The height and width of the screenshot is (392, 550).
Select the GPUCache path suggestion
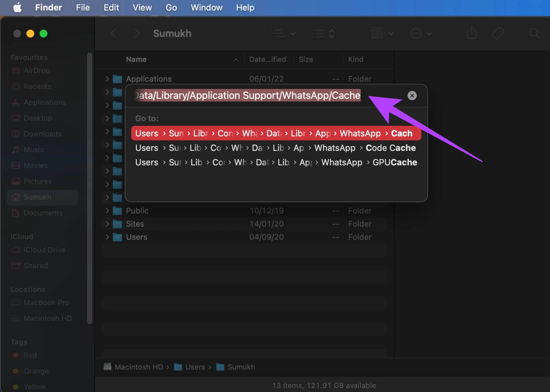point(276,162)
